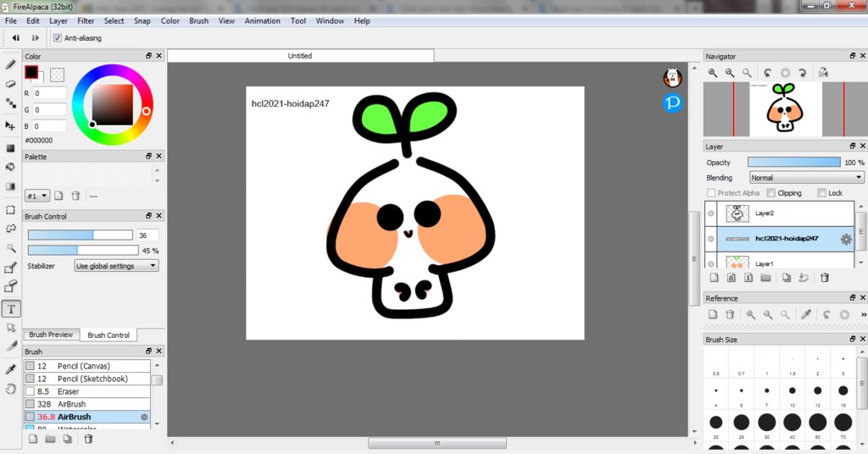Select the 328 AirBrush brush
The image size is (868, 454).
pyautogui.click(x=87, y=404)
